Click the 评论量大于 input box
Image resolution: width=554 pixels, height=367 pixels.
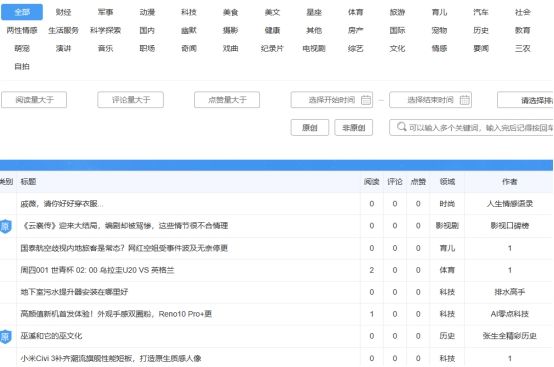point(130,100)
